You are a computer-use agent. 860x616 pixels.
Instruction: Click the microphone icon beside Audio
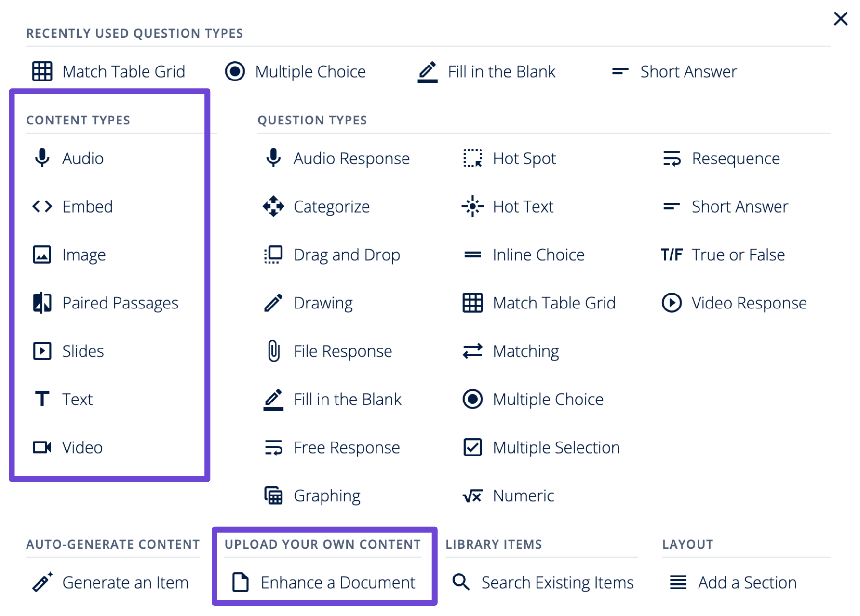pyautogui.click(x=42, y=158)
